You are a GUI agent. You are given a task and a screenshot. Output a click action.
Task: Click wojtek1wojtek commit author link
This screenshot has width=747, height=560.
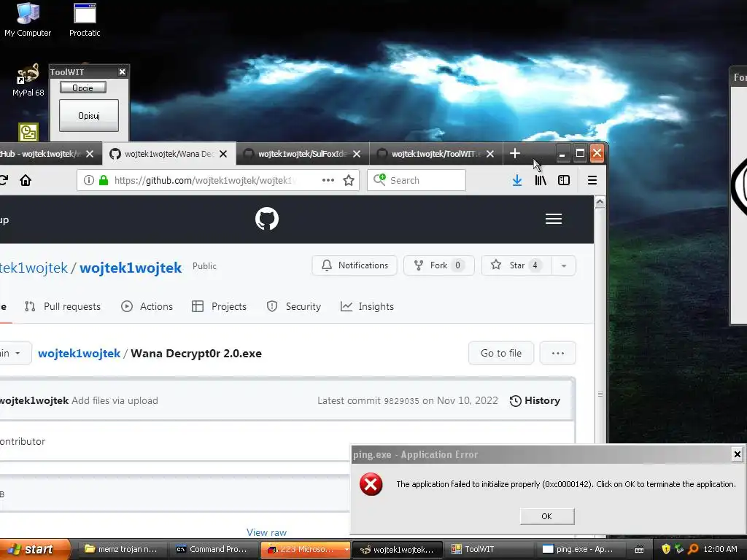(34, 400)
